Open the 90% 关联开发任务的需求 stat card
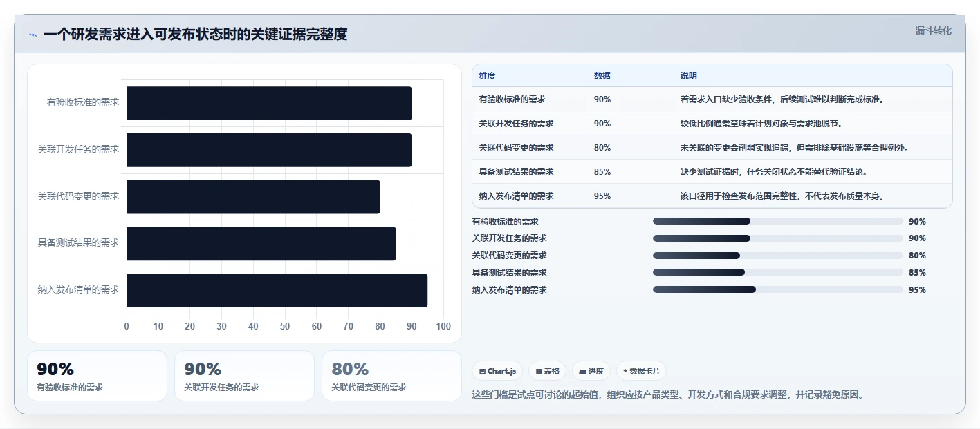 click(244, 376)
